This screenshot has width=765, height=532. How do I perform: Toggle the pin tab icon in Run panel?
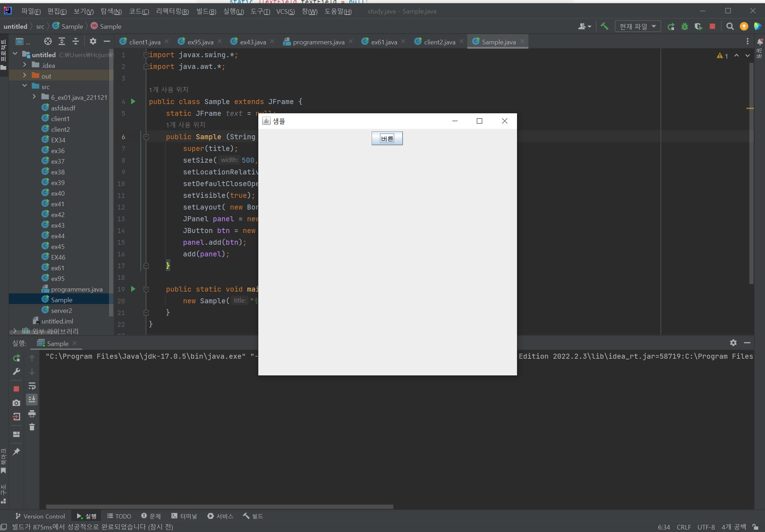click(16, 452)
